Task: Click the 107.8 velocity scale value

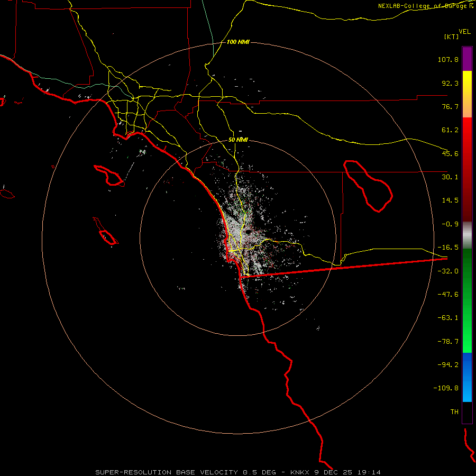Action: pos(448,59)
